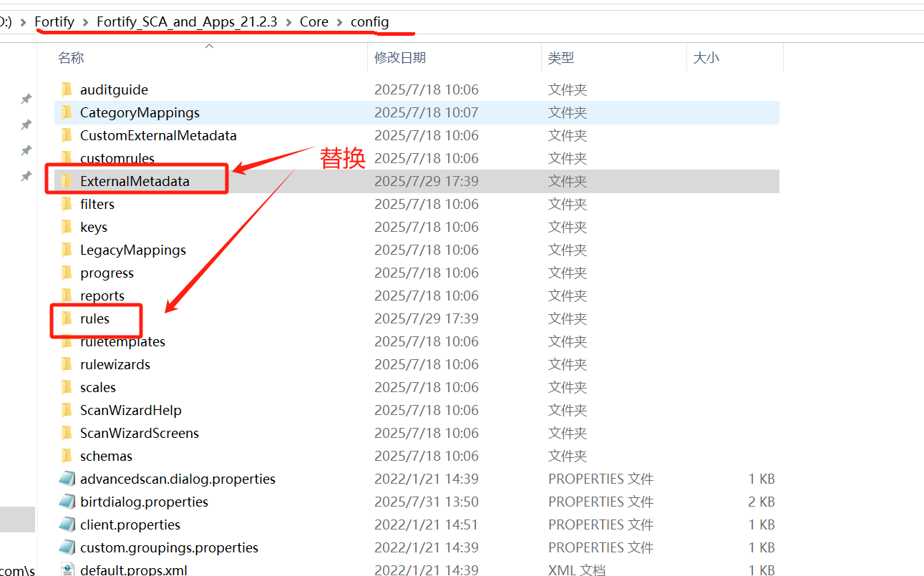This screenshot has height=576, width=924.
Task: Click the rules folder icon
Action: click(x=67, y=318)
